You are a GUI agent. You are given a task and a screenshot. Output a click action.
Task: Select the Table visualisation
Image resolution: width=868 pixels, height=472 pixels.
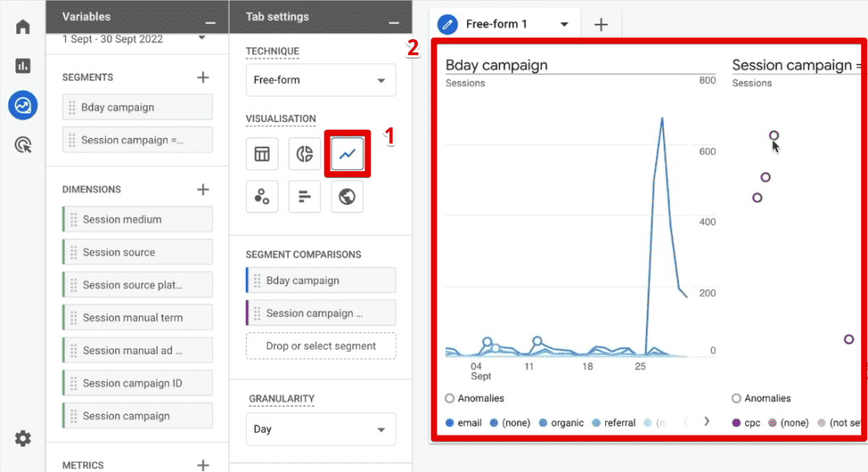(x=262, y=154)
